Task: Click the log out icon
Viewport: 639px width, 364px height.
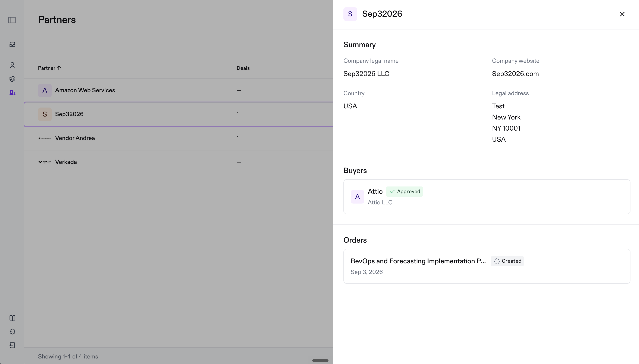Action: (12, 345)
